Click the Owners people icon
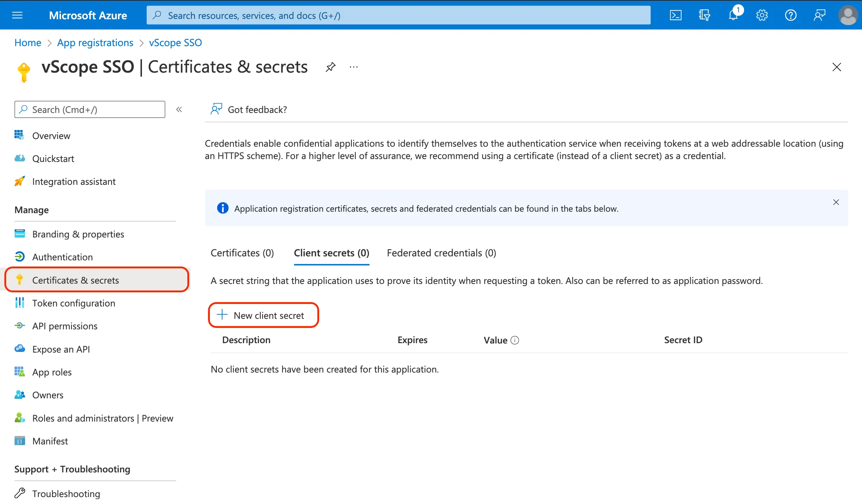 point(20,395)
